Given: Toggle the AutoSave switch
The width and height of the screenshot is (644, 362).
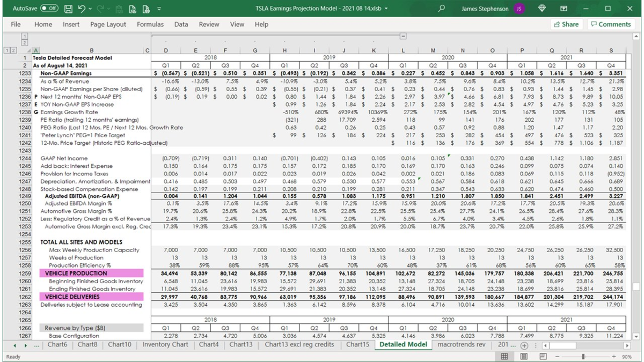Looking at the screenshot, I should pos(49,9).
